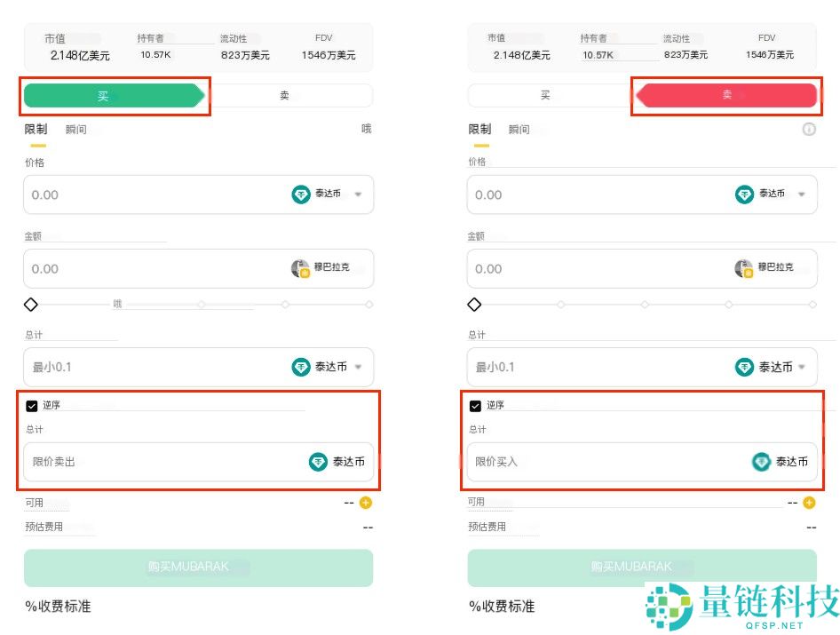Open the currency dropdown in the sell price field
840x635 pixels.
pyautogui.click(x=803, y=194)
